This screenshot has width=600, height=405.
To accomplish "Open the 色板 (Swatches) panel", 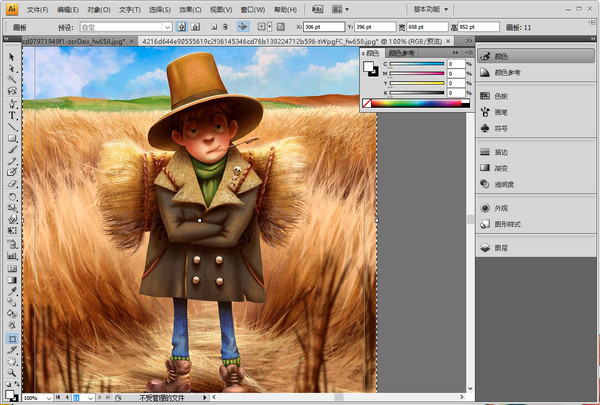I will coord(499,96).
